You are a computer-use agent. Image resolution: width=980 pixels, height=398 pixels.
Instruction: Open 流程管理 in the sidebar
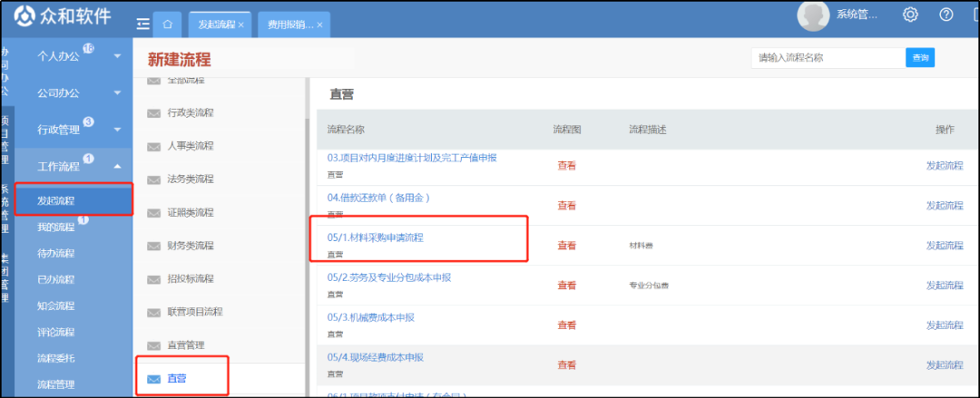click(x=55, y=384)
